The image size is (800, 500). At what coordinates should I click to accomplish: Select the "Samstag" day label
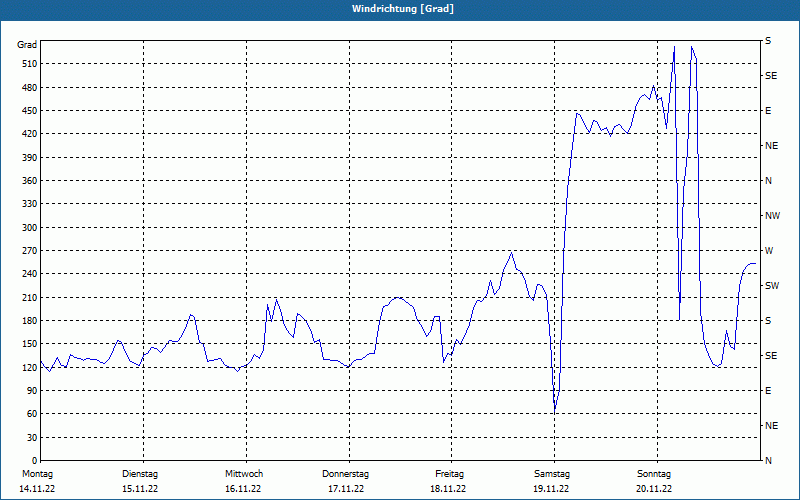(552, 474)
